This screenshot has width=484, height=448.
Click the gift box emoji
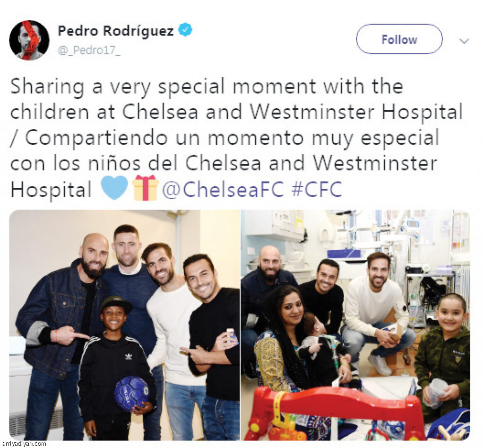click(145, 187)
